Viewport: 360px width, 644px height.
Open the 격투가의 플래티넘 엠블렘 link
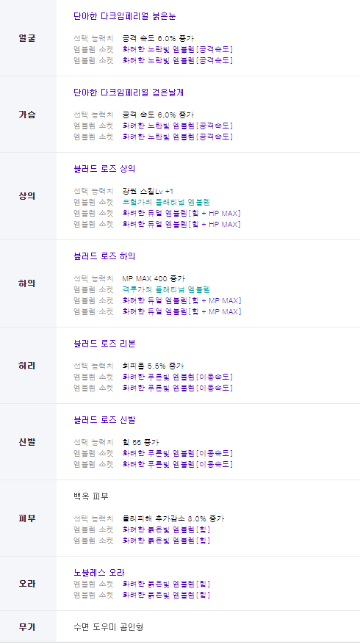(x=166, y=289)
